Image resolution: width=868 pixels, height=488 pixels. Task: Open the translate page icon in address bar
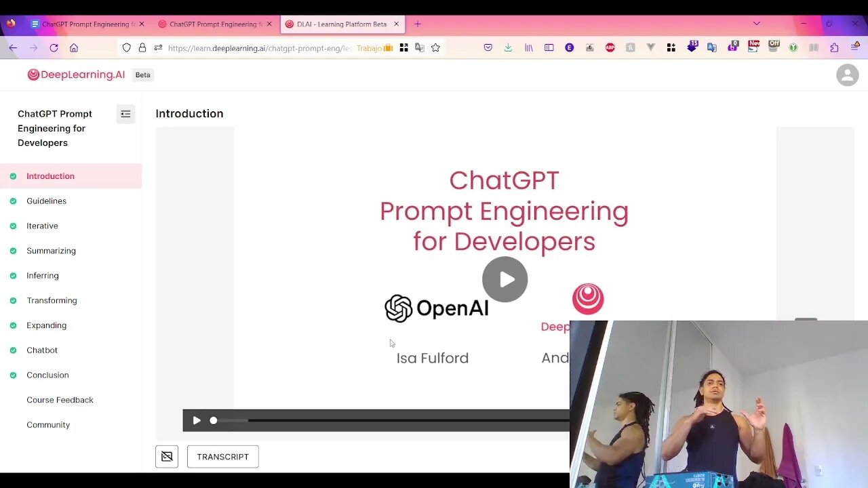pyautogui.click(x=420, y=47)
